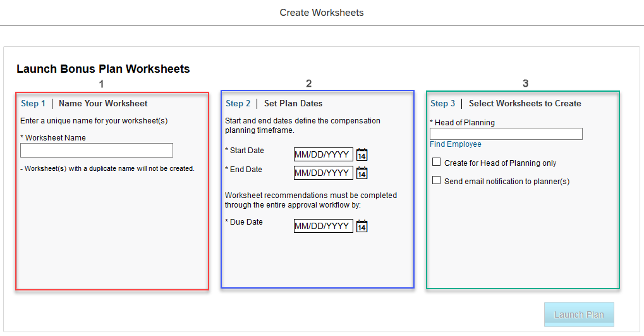
Task: Click into the Start Date field
Action: click(x=323, y=154)
